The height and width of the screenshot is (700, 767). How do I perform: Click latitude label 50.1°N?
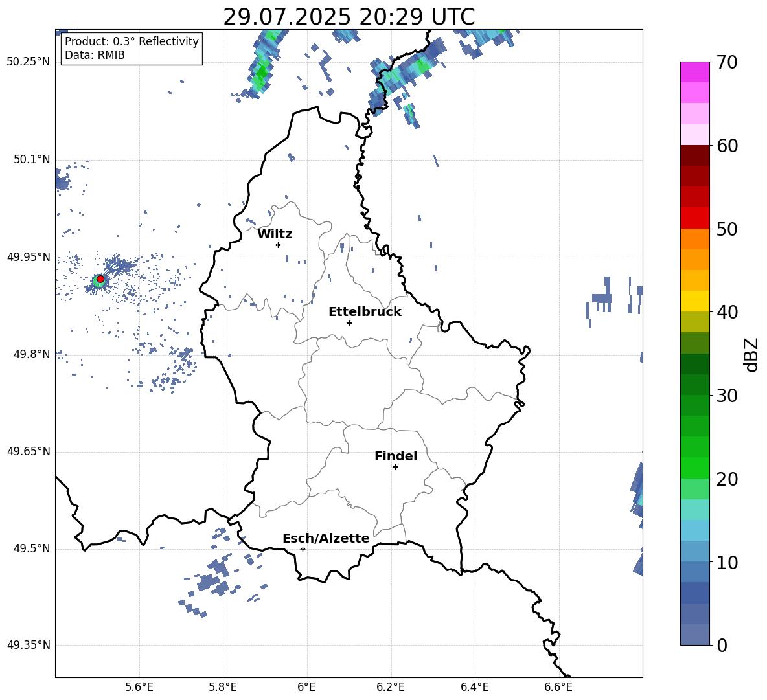click(x=32, y=159)
